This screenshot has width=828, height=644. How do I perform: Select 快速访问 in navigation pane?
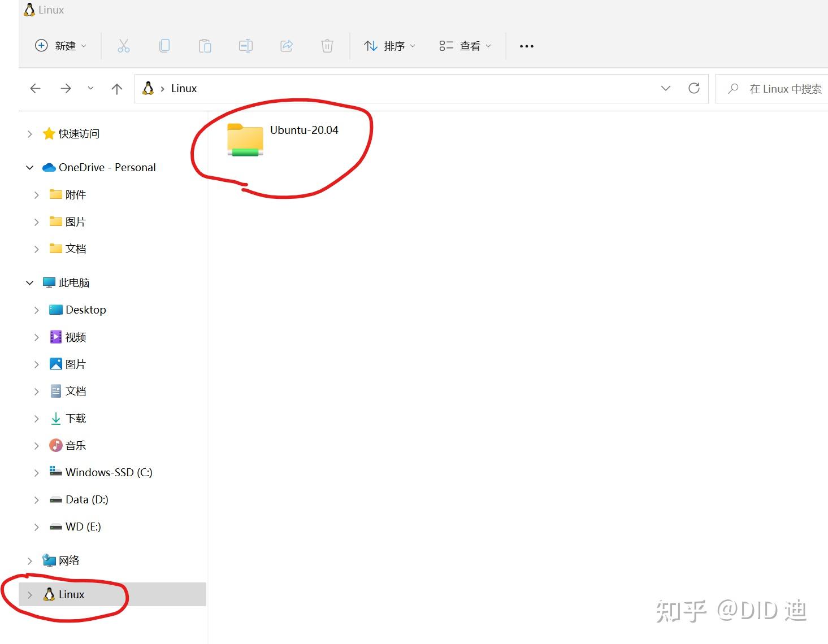[x=79, y=134]
